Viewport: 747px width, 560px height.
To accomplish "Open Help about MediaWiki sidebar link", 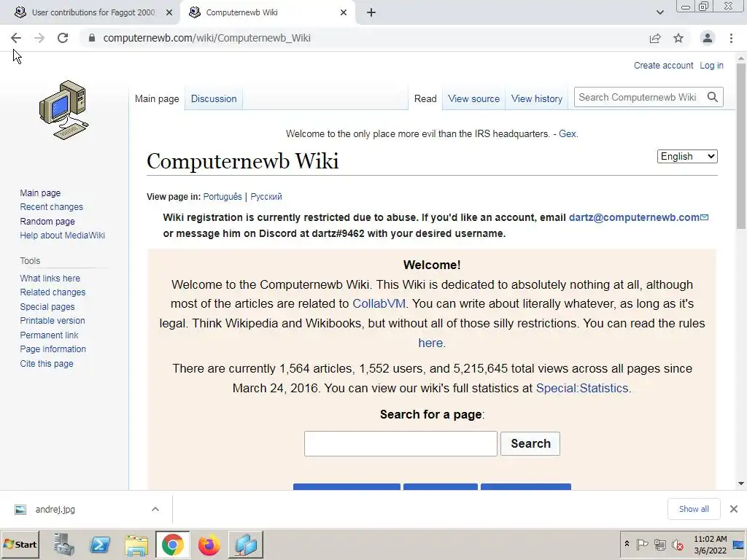I will pos(63,236).
